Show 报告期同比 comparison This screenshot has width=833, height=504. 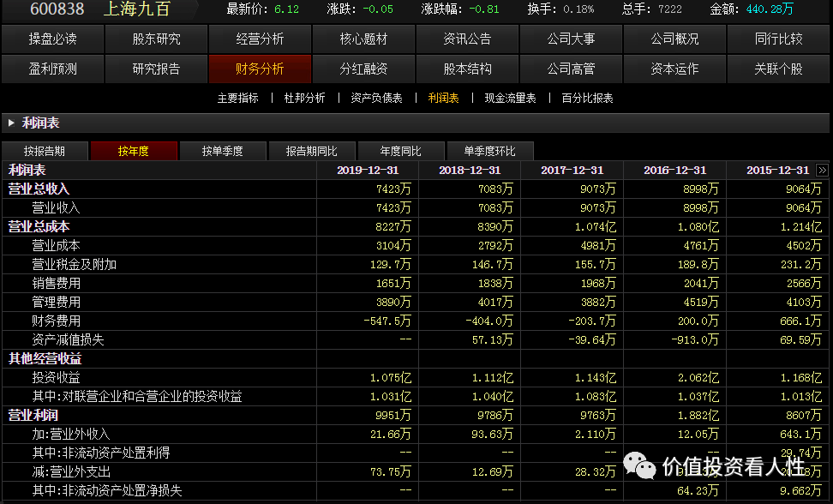tap(312, 151)
